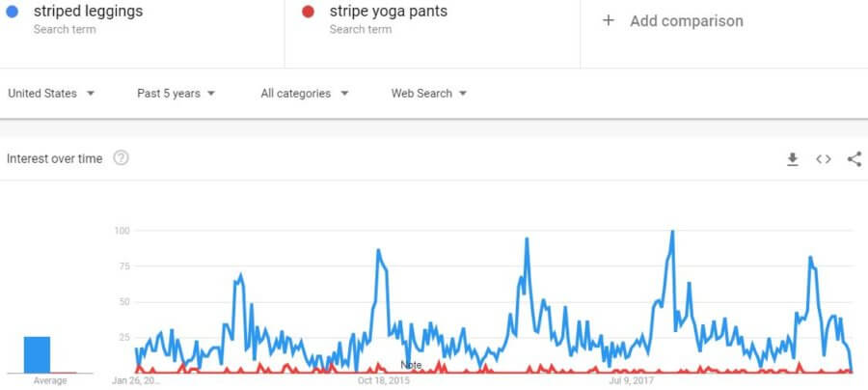Expand the Past 5 years time range

click(x=176, y=94)
